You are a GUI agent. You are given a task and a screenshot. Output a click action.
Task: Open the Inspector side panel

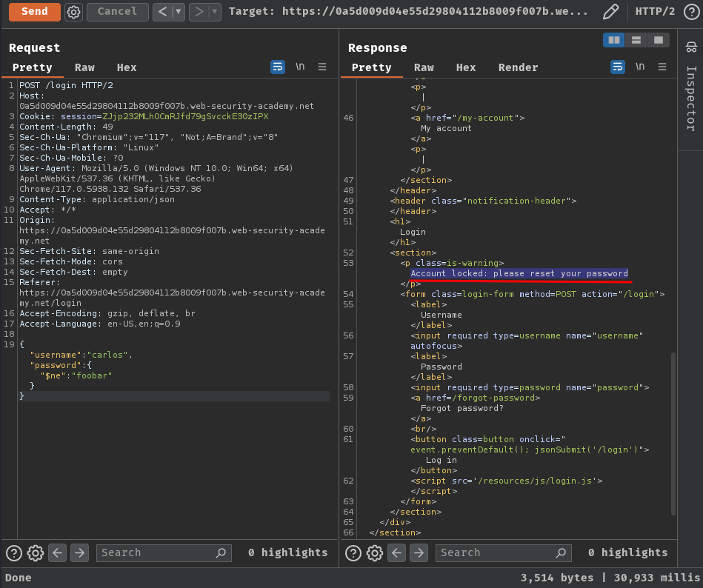[691, 47]
